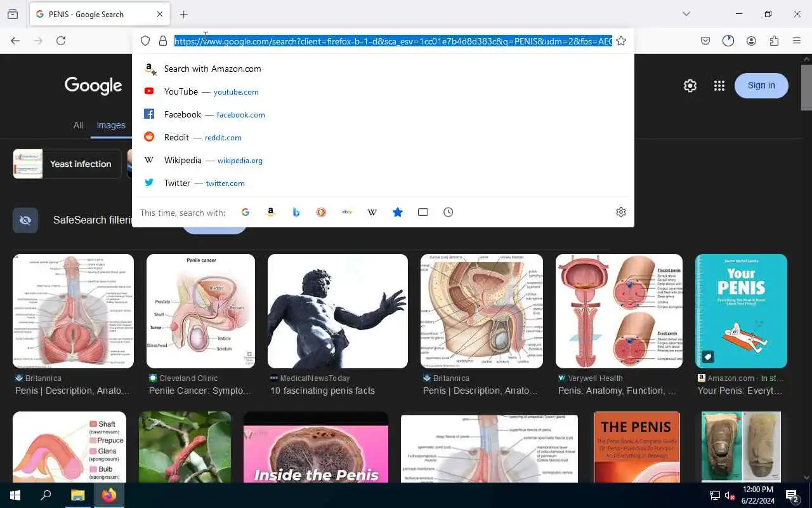Image resolution: width=812 pixels, height=508 pixels.
Task: Open the Firefox account icon
Action: tap(751, 41)
